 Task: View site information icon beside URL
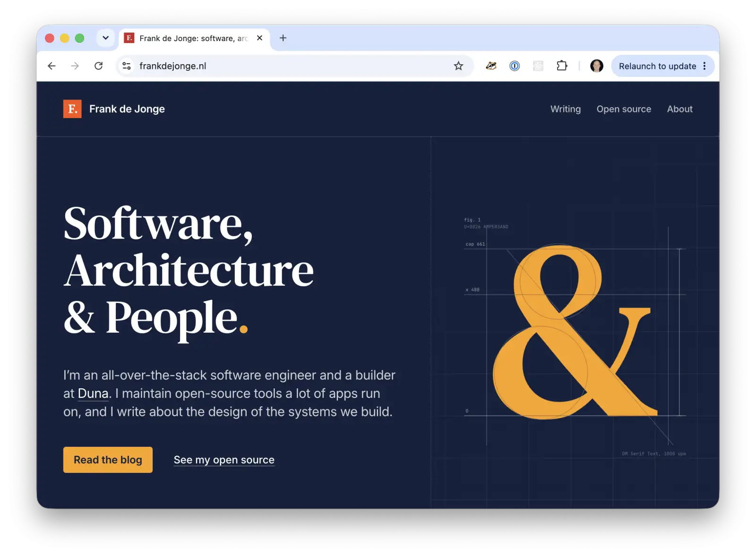click(127, 66)
